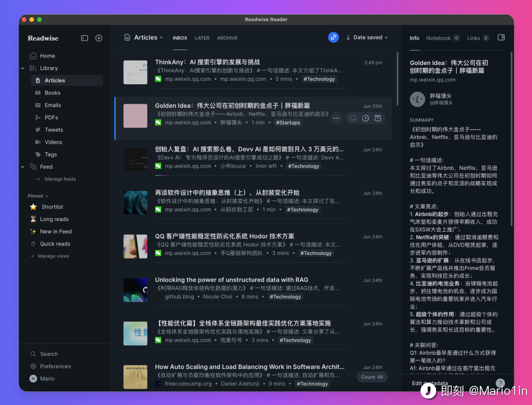Click the Count: 46 badge

[372, 377]
